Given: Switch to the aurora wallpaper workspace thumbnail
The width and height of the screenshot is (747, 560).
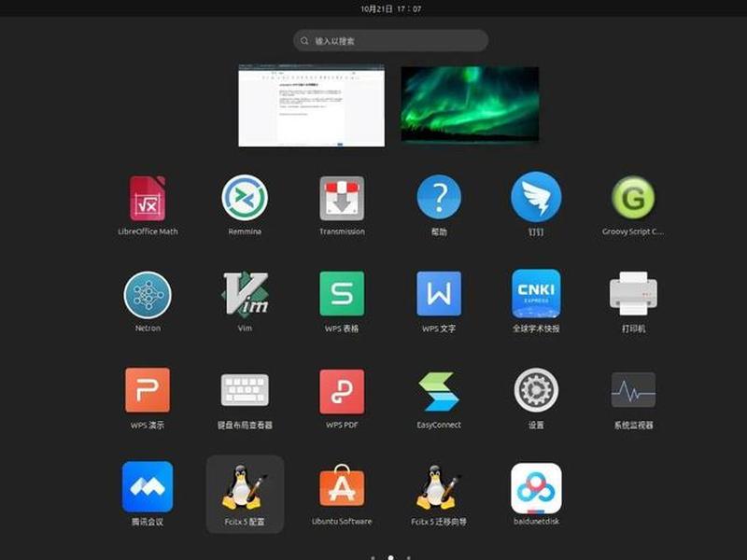Looking at the screenshot, I should [470, 104].
